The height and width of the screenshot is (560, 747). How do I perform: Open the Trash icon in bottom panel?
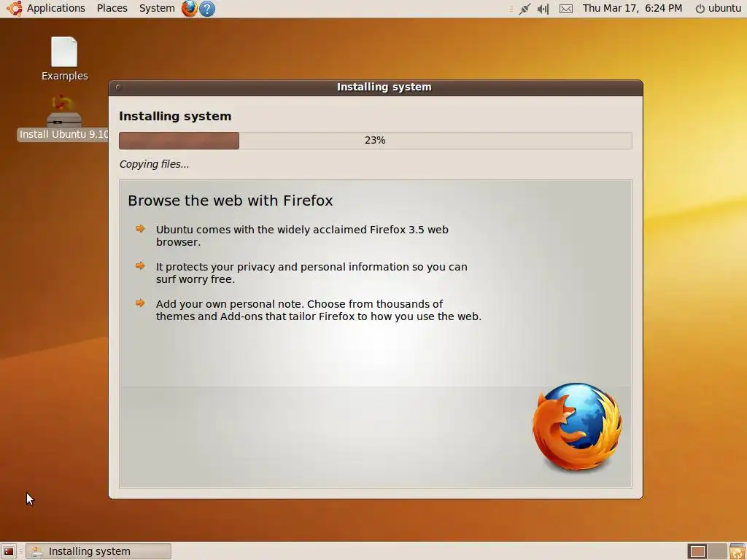[x=737, y=551]
